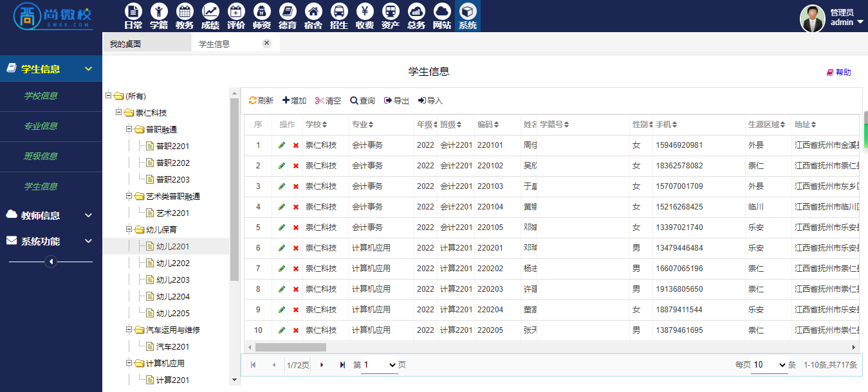Click the 导出 export button
Screen dimensions: 868x392
coord(397,100)
